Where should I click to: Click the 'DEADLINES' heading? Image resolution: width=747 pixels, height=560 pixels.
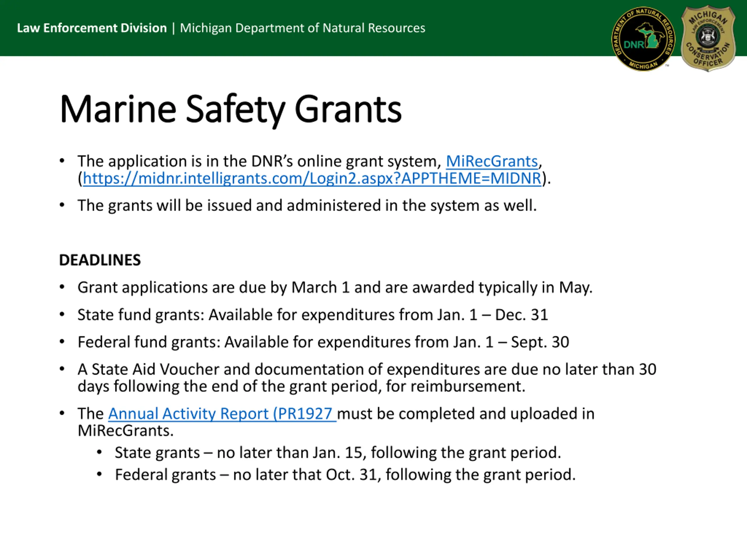click(100, 260)
